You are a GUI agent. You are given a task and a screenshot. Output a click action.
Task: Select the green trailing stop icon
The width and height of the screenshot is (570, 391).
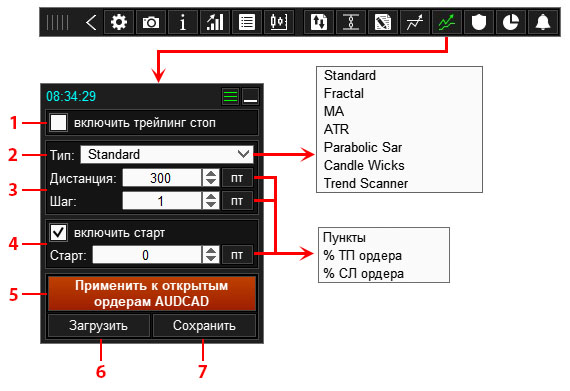[x=447, y=22]
